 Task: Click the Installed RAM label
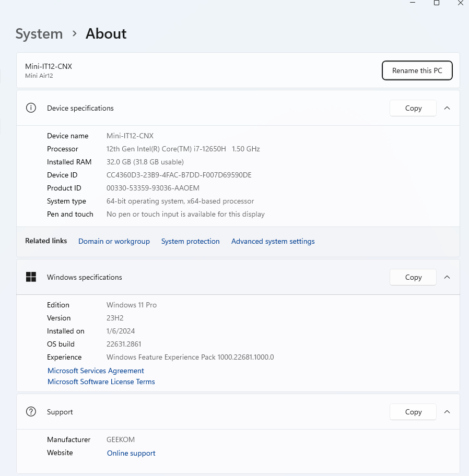[x=69, y=162]
